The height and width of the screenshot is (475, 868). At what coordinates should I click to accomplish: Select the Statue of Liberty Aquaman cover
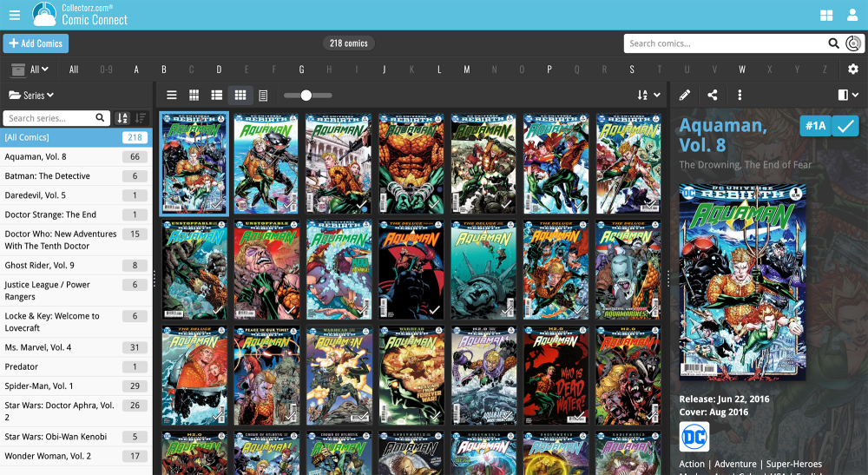click(483, 269)
